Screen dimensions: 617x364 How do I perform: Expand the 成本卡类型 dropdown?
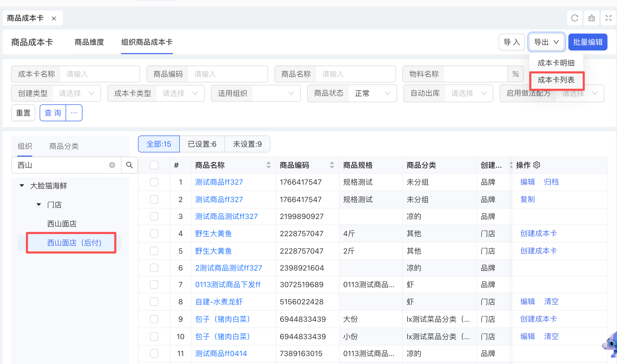click(x=180, y=93)
